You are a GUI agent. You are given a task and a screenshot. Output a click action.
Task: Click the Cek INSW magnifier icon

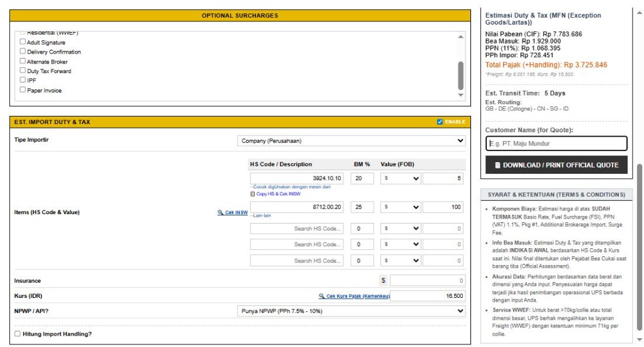point(221,212)
